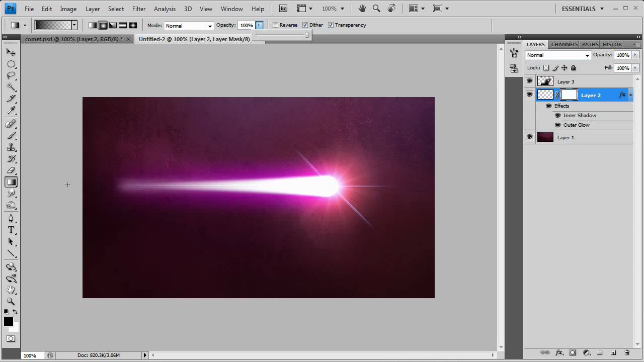Image resolution: width=644 pixels, height=362 pixels.
Task: Select the Line shape tool
Action: [11, 253]
